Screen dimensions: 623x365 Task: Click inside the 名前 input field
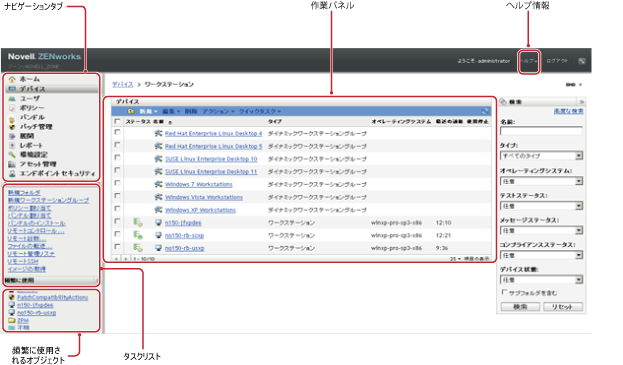tap(541, 131)
